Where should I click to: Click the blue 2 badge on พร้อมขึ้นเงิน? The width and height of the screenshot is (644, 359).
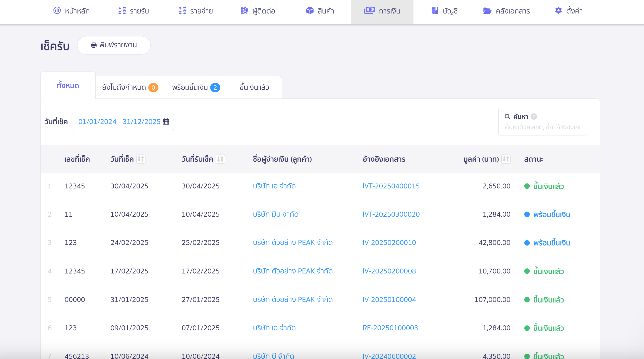point(215,88)
